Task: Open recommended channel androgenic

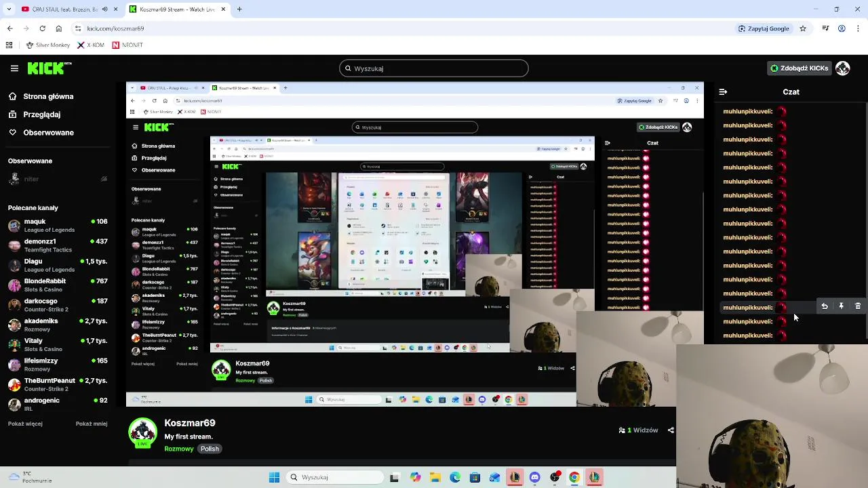Action: tap(58, 404)
